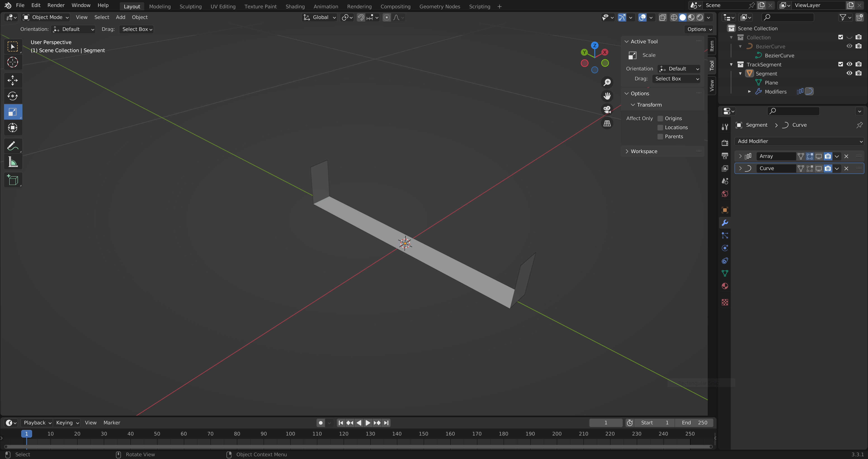The width and height of the screenshot is (868, 459).
Task: Click the Zoom viewport icon
Action: (607, 82)
